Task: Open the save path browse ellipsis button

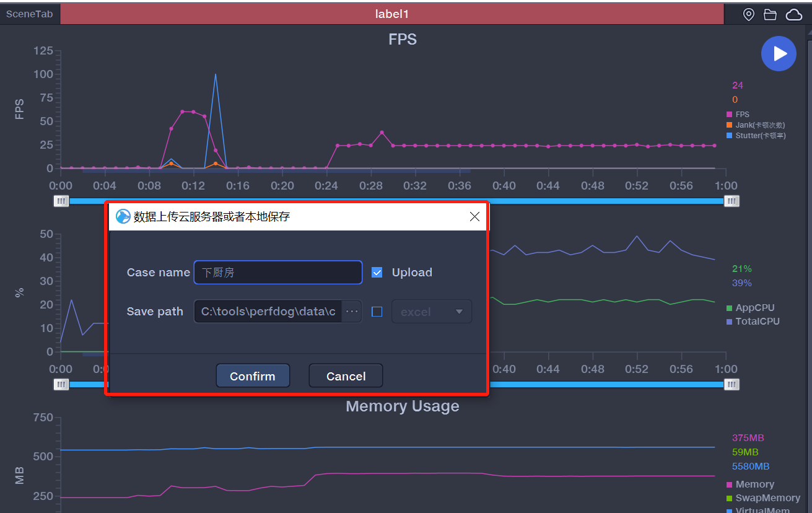Action: tap(352, 311)
